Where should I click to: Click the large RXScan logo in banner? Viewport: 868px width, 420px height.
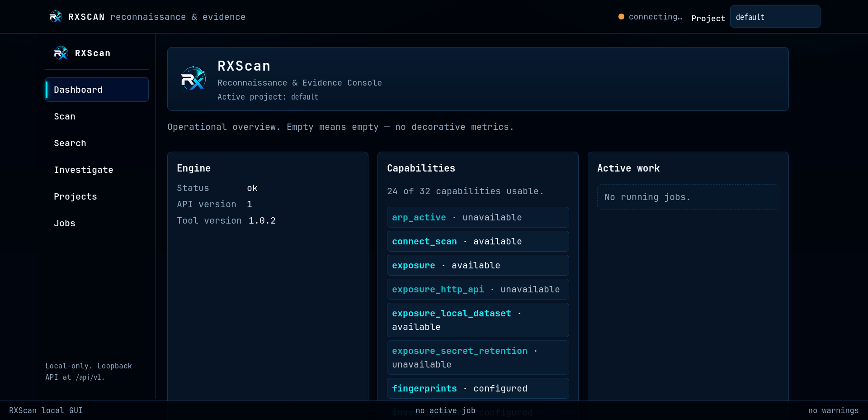click(x=193, y=79)
